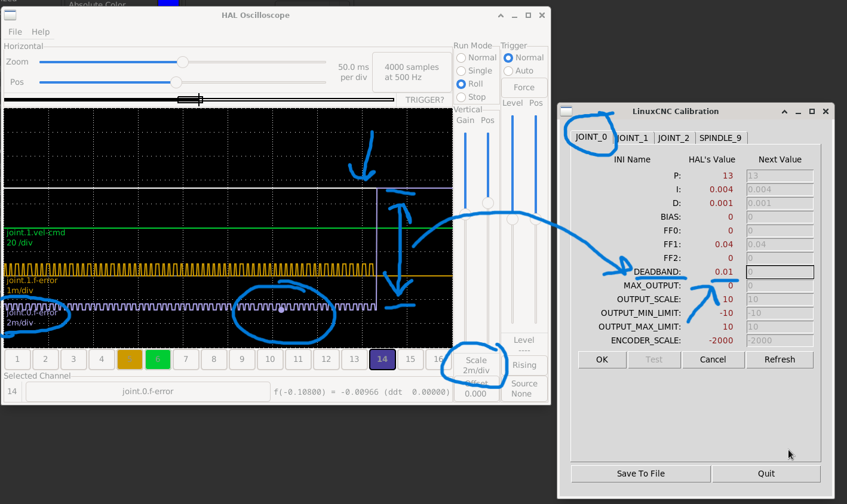Image resolution: width=847 pixels, height=504 pixels.
Task: Open the Help menu
Action: coord(41,32)
